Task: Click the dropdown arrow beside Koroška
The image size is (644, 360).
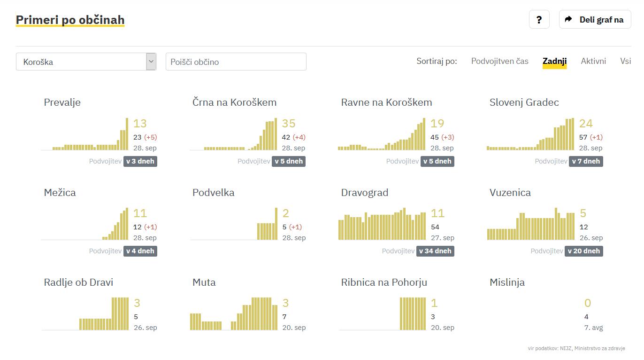Action: 151,62
